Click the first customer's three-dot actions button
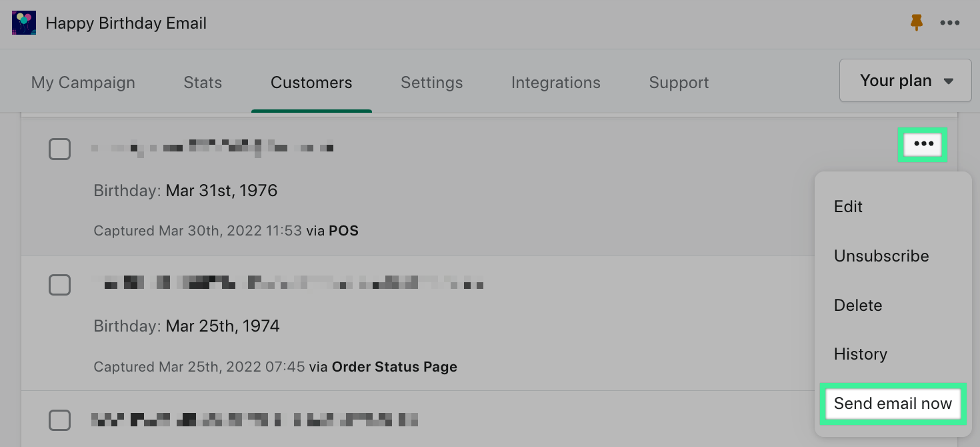The height and width of the screenshot is (447, 980). (x=923, y=144)
